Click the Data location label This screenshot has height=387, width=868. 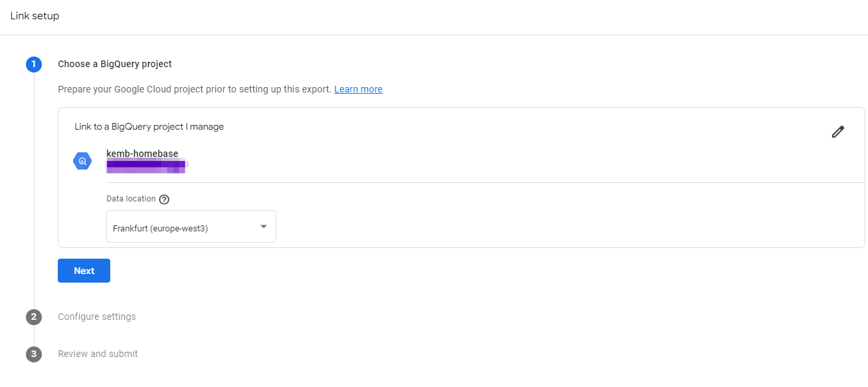pyautogui.click(x=131, y=199)
